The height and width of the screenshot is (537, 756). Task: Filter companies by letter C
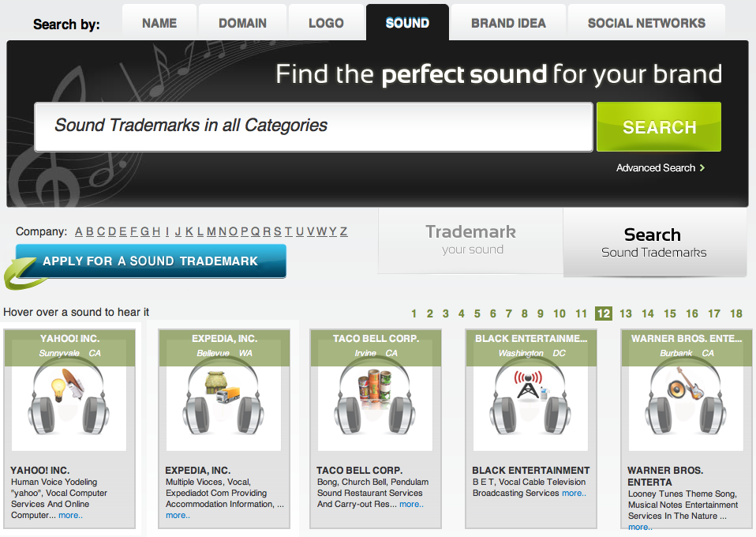click(x=101, y=231)
